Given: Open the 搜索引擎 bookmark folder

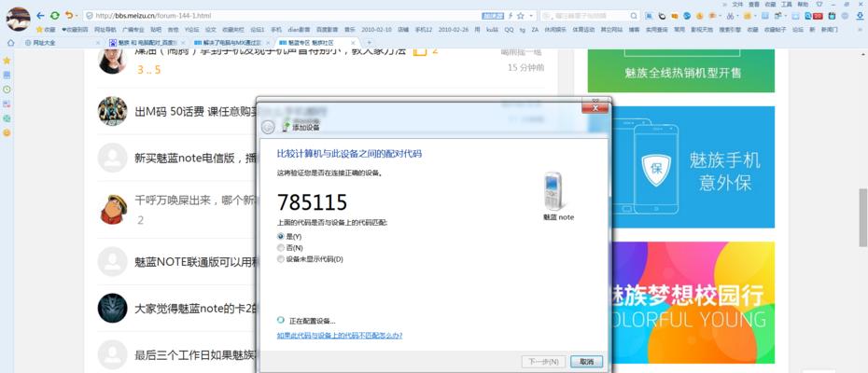Looking at the screenshot, I should (x=730, y=29).
